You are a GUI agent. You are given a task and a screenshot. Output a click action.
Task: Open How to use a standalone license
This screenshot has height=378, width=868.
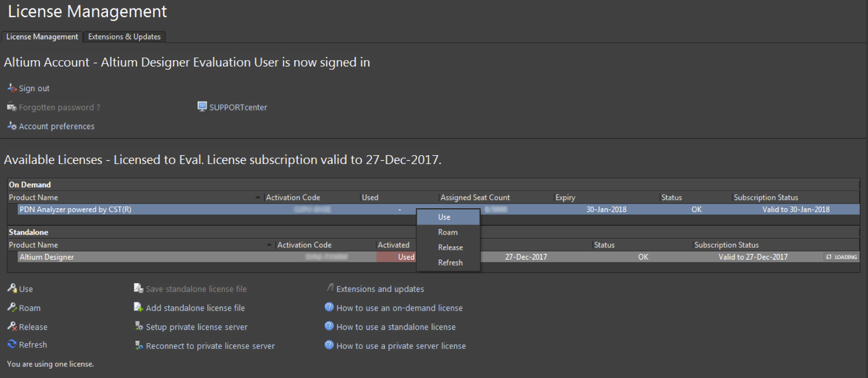pos(395,327)
